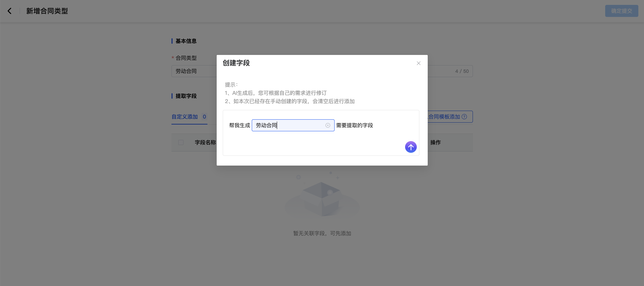Click the 字段名称 column header
This screenshot has height=286, width=644.
click(205, 142)
